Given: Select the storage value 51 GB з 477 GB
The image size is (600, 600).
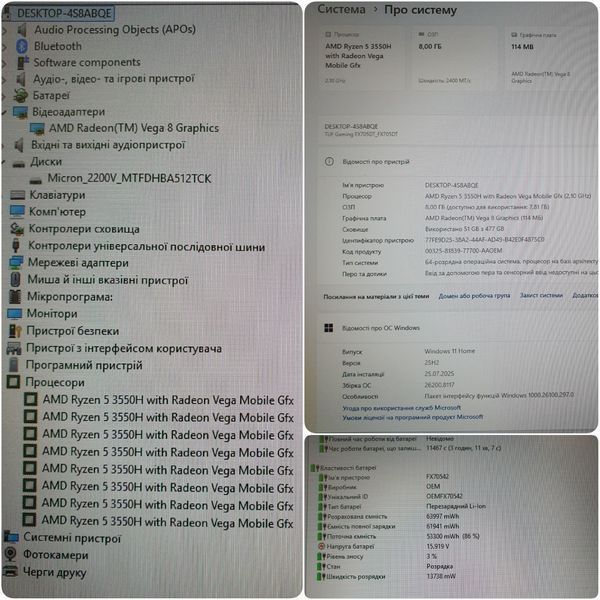Looking at the screenshot, I should pyautogui.click(x=465, y=229).
